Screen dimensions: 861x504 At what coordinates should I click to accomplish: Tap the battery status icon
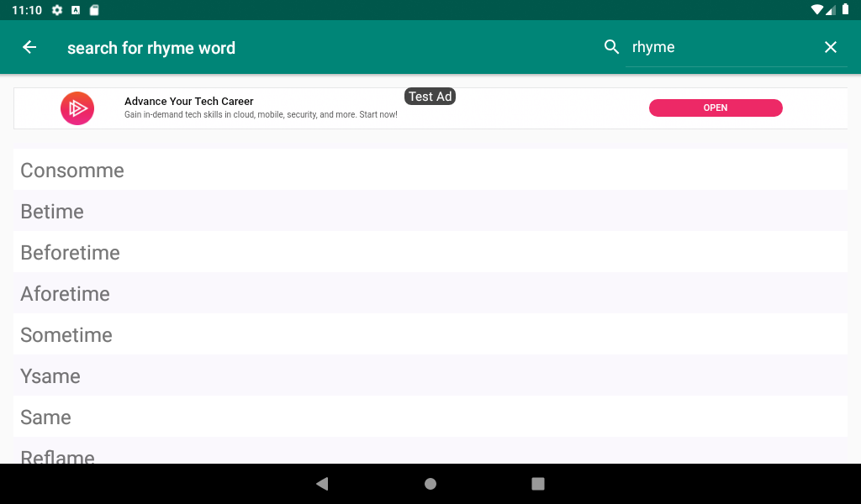coord(846,9)
